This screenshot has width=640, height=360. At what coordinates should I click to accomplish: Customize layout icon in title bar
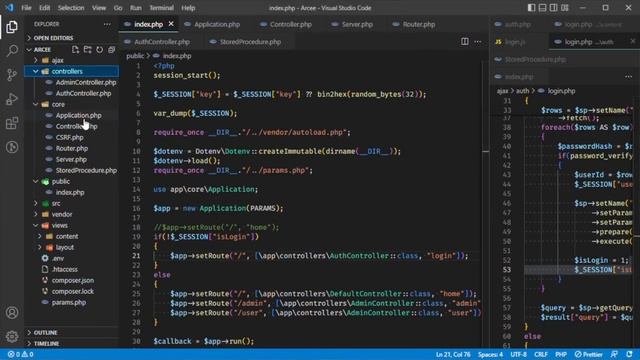pos(565,8)
